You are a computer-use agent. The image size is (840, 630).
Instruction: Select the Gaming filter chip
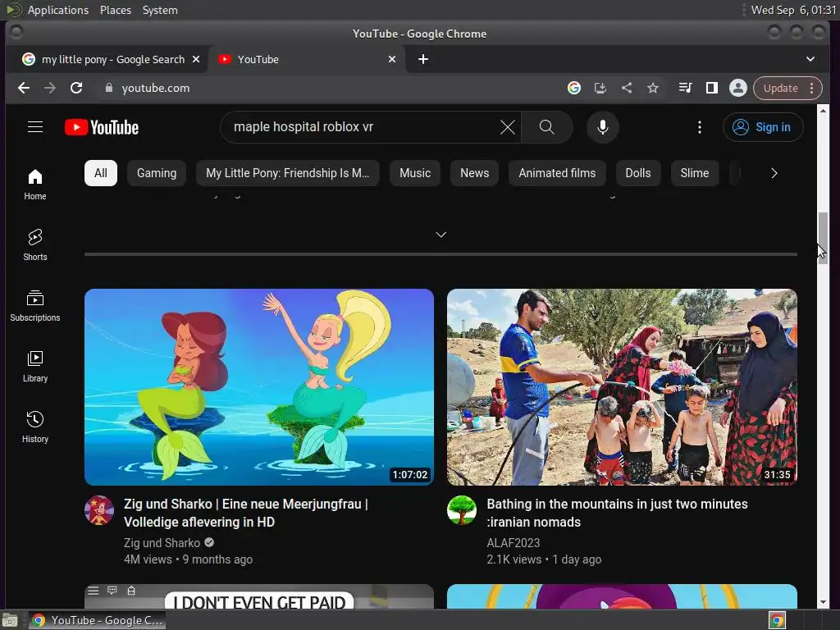pos(157,173)
